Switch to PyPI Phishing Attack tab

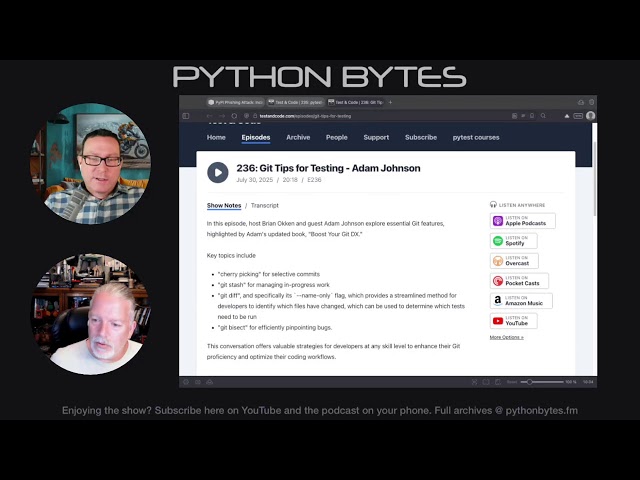point(236,102)
